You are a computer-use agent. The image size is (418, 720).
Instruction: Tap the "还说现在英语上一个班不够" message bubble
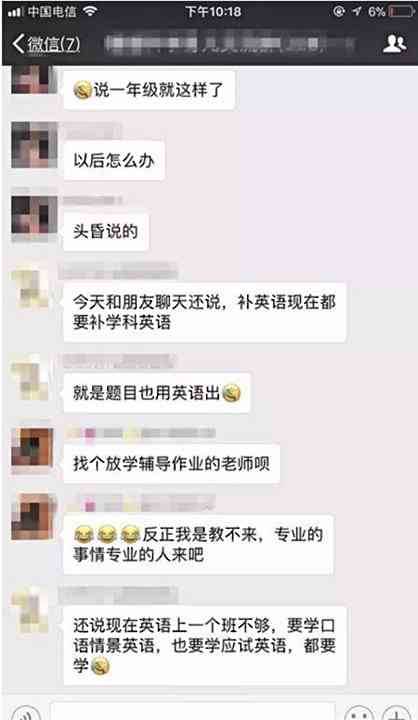click(205, 645)
